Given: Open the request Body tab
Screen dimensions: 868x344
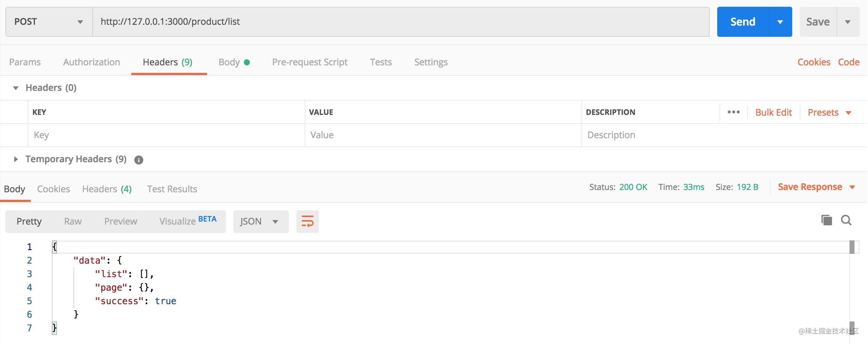Looking at the screenshot, I should [234, 62].
